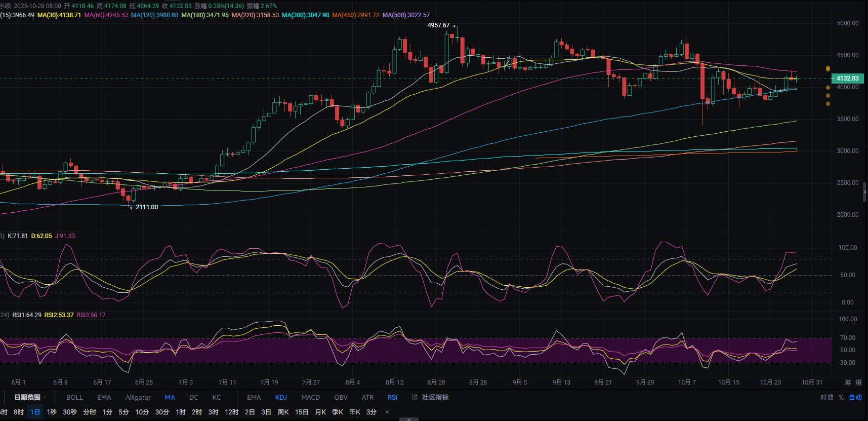Screen dimensions: 868x421
Task: Open the 日期范围 date range dropdown
Action: coord(29,397)
